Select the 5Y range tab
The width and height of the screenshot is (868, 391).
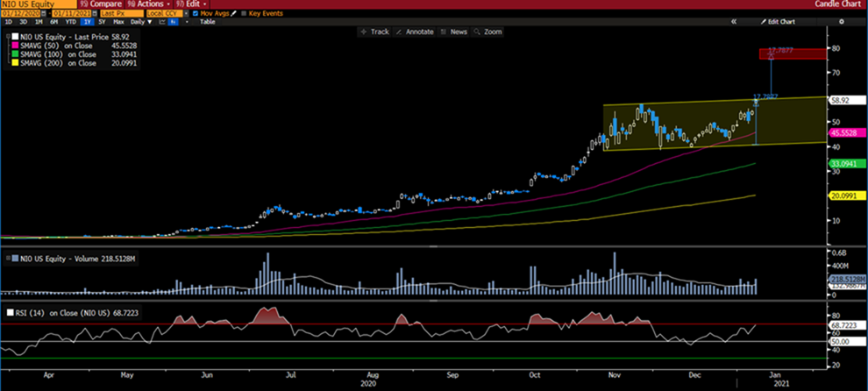tap(102, 22)
